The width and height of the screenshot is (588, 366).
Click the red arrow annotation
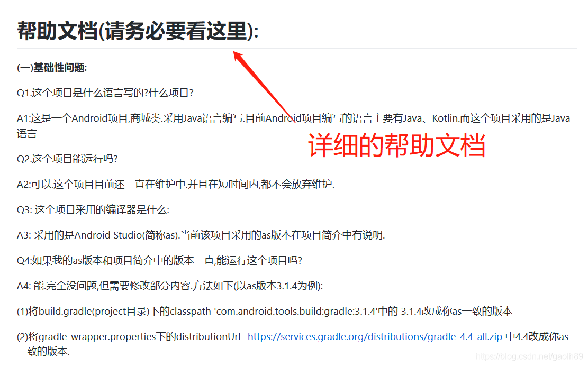pyautogui.click(x=264, y=87)
